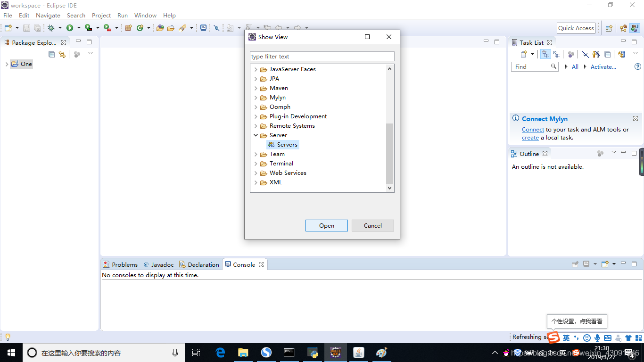Click the Cancel button in Show View
The height and width of the screenshot is (362, 644).
(x=373, y=226)
